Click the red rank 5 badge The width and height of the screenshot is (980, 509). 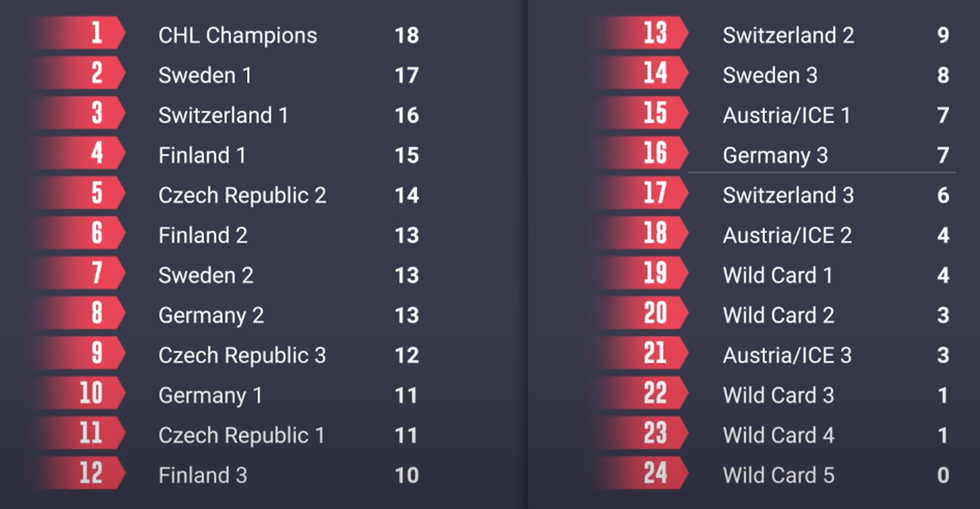pos(96,193)
